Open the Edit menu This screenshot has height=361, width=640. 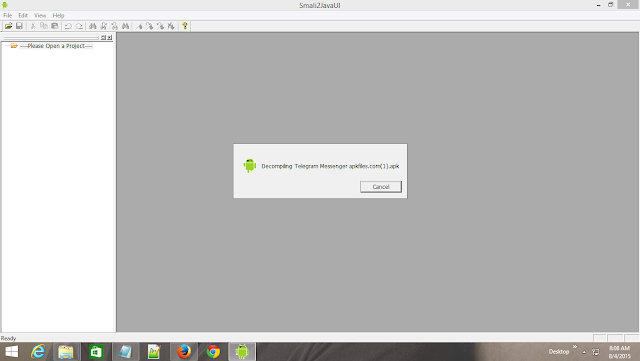[23, 16]
